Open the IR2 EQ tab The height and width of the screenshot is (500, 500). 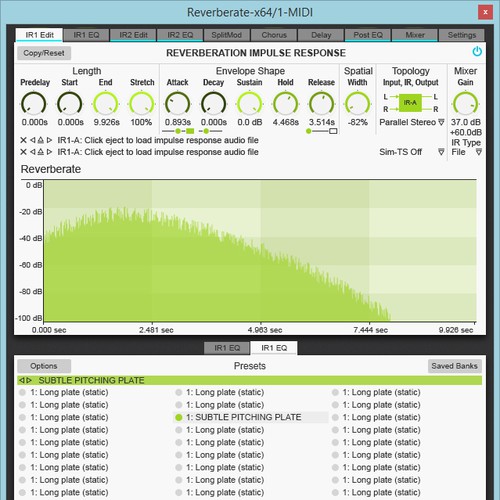coord(180,35)
